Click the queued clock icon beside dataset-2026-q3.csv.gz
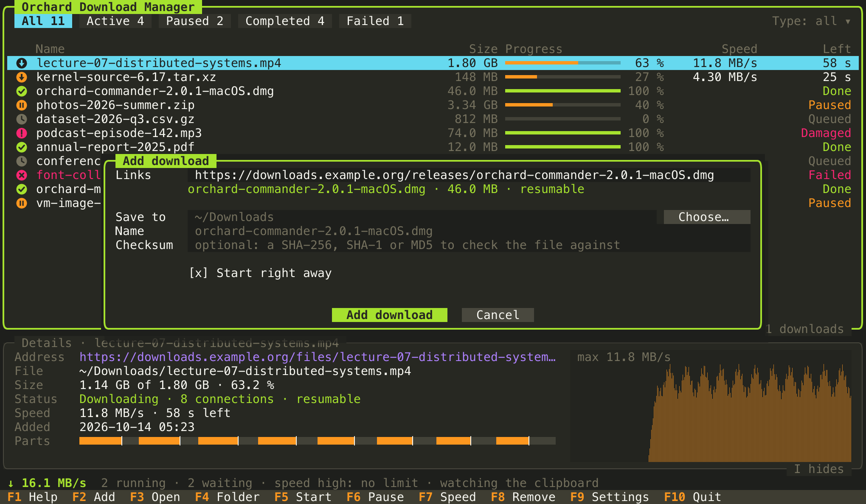The height and width of the screenshot is (504, 866). (x=22, y=119)
